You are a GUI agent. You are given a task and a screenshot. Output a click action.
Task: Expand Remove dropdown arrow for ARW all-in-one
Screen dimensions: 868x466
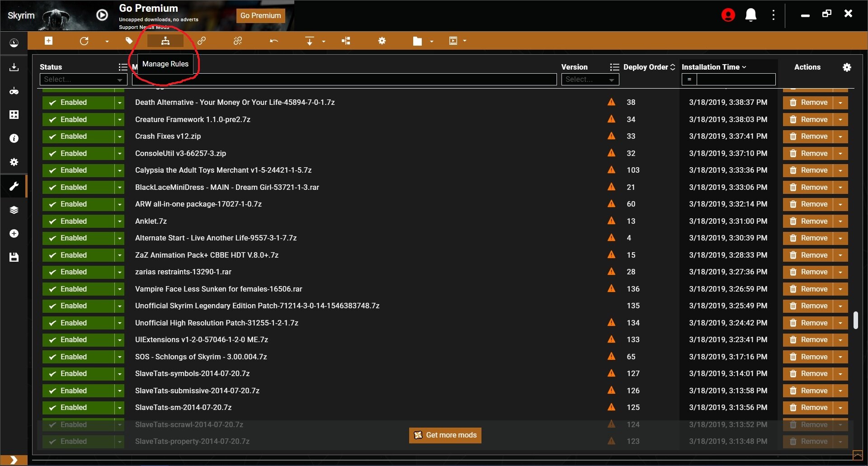click(x=840, y=204)
